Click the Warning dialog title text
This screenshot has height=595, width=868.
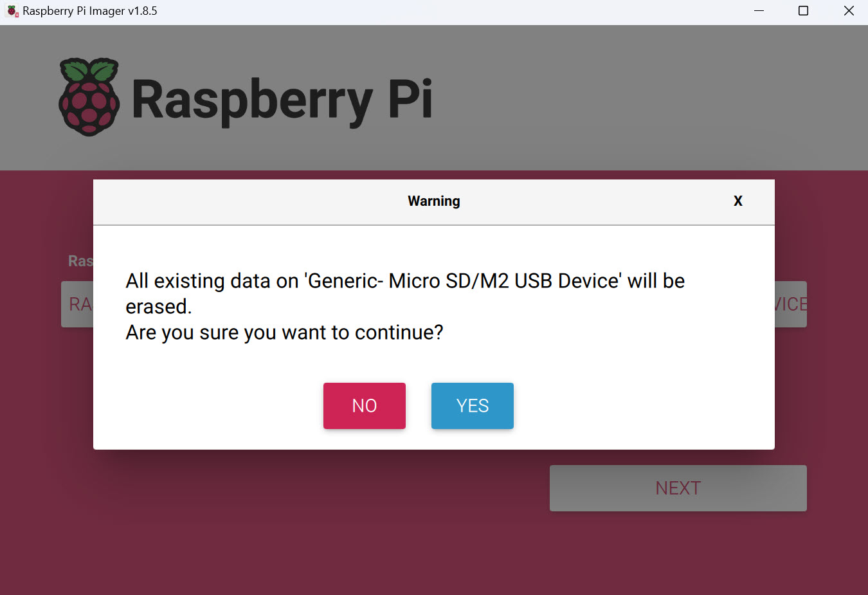434,201
